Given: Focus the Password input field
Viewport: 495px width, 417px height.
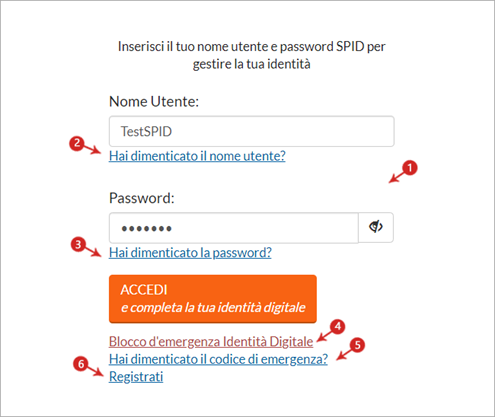Looking at the screenshot, I should [x=234, y=228].
